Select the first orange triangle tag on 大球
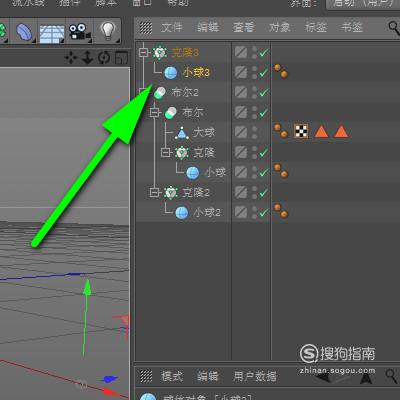The height and width of the screenshot is (400, 400). (x=321, y=132)
